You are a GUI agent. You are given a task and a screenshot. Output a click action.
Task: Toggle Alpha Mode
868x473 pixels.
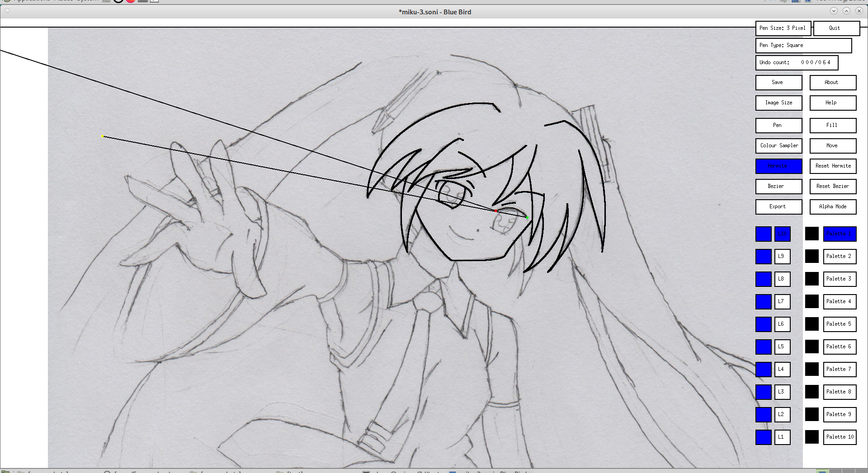tap(833, 206)
